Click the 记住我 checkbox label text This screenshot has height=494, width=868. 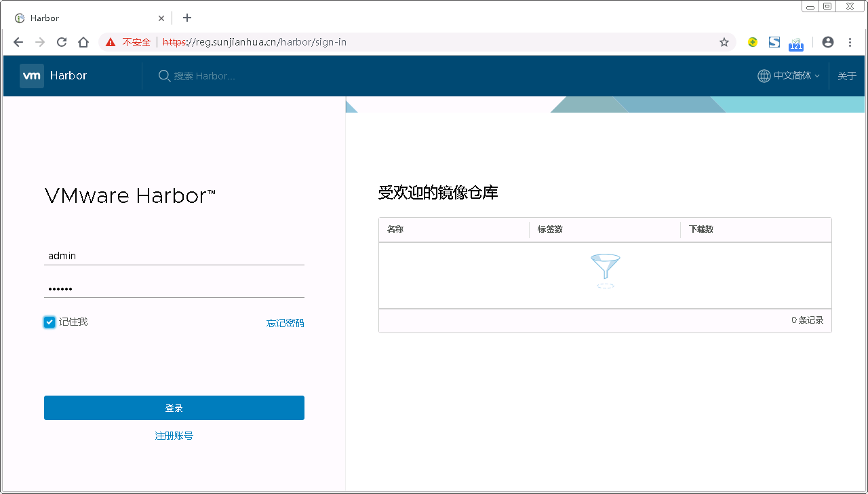click(73, 322)
